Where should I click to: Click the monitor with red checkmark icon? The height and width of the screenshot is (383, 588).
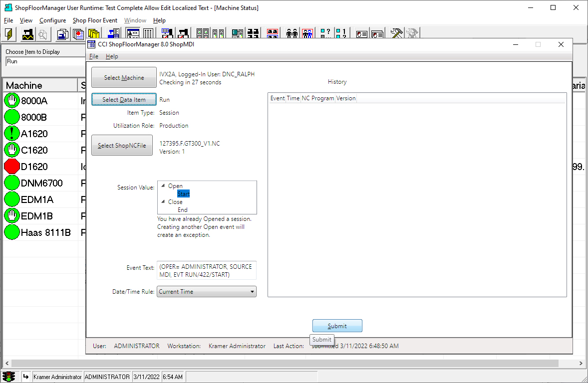coord(167,33)
